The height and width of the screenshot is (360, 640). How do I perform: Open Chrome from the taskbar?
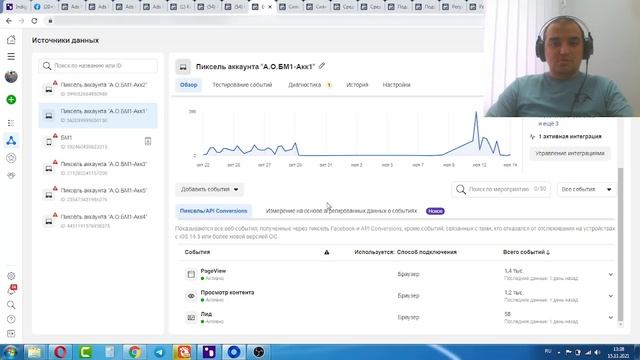tap(134, 351)
